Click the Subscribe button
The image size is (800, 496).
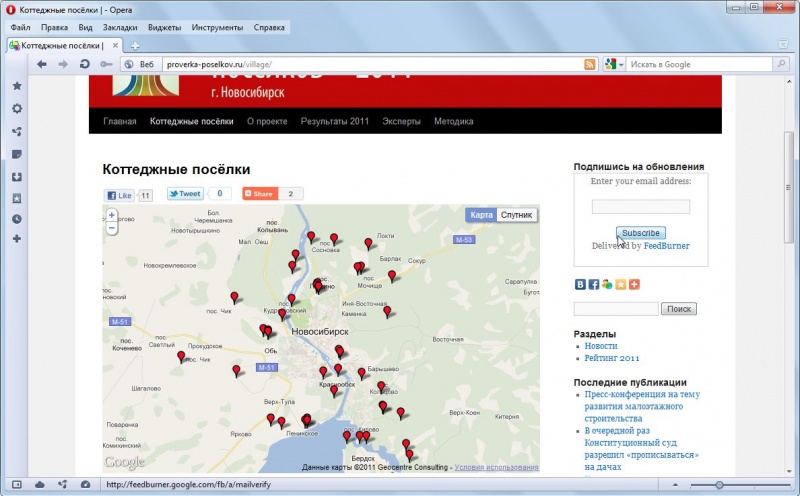click(x=640, y=233)
